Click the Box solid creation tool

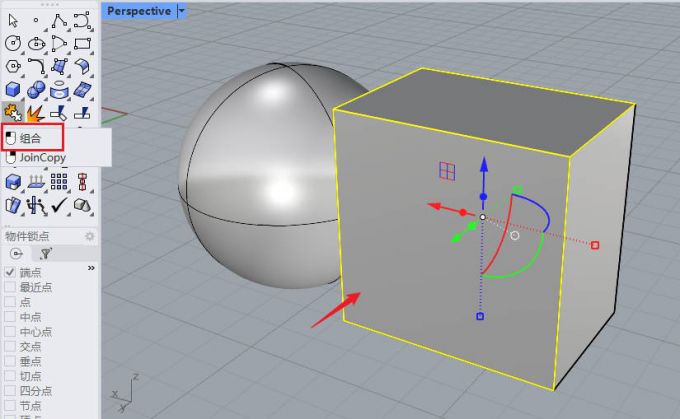(13, 89)
